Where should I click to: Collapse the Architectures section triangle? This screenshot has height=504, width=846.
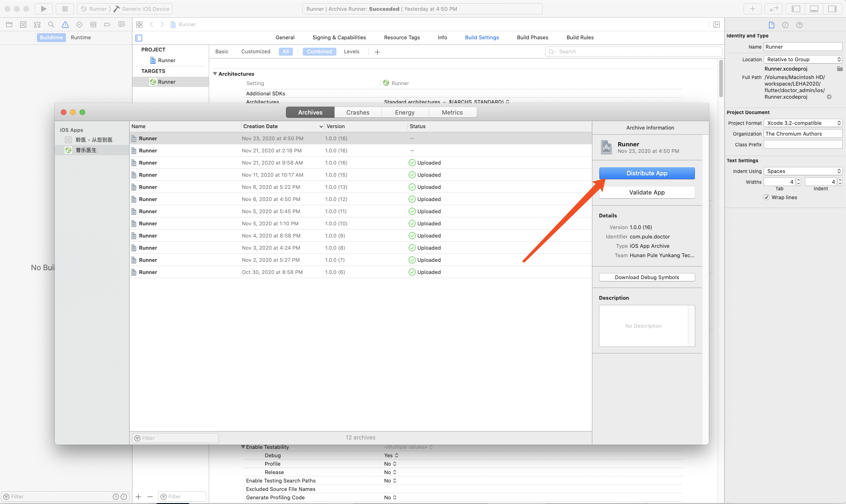coord(215,74)
